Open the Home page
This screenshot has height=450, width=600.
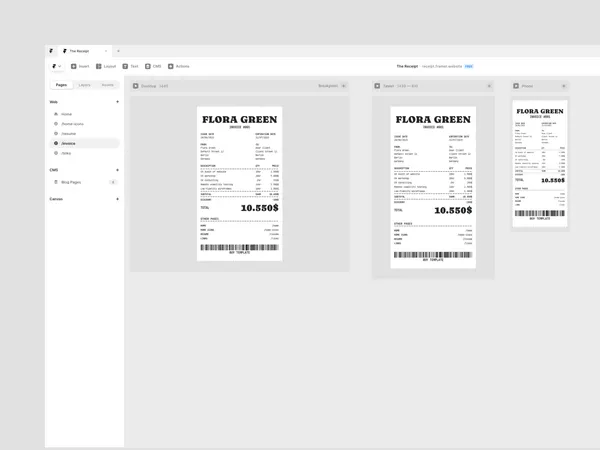pyautogui.click(x=85, y=114)
